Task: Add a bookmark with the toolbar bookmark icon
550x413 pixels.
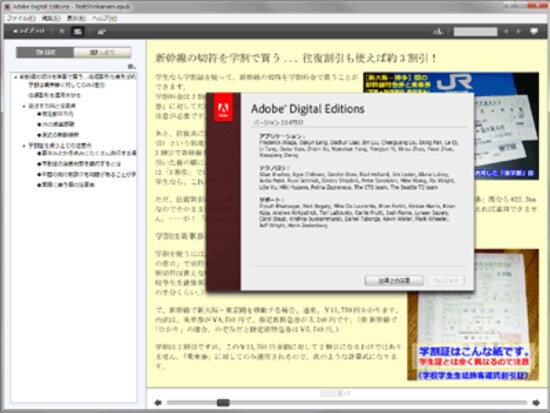Action: pos(101,32)
